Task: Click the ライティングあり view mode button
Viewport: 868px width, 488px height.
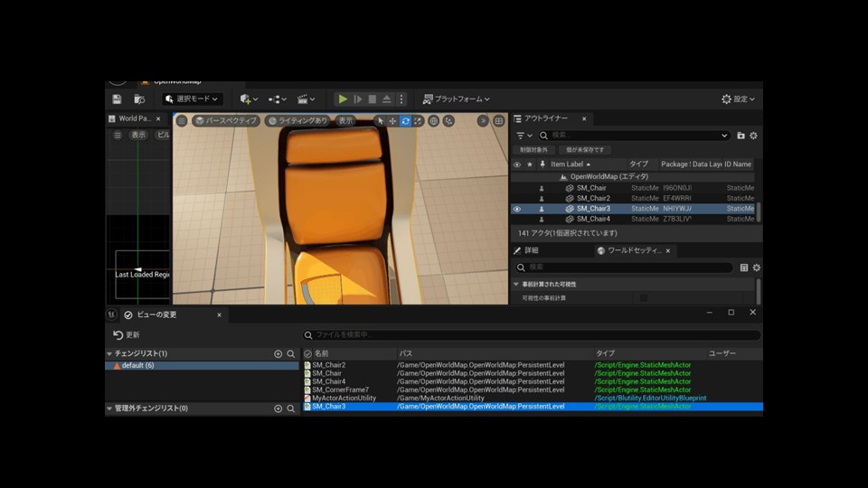Action: [297, 121]
